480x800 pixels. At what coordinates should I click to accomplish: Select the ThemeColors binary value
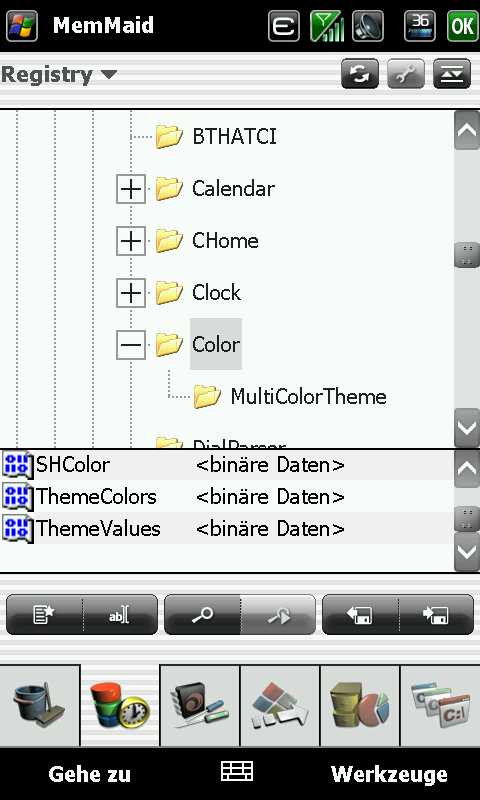click(227, 496)
